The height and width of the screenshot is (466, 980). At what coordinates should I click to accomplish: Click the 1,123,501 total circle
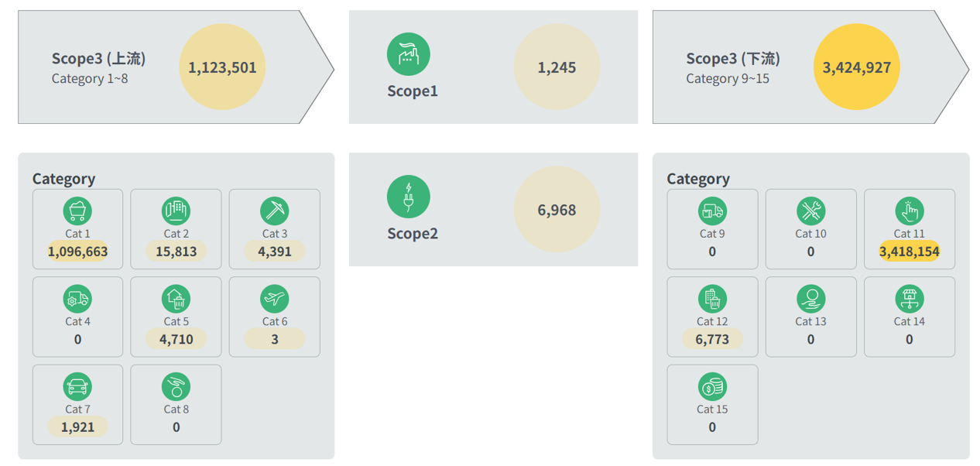222,67
